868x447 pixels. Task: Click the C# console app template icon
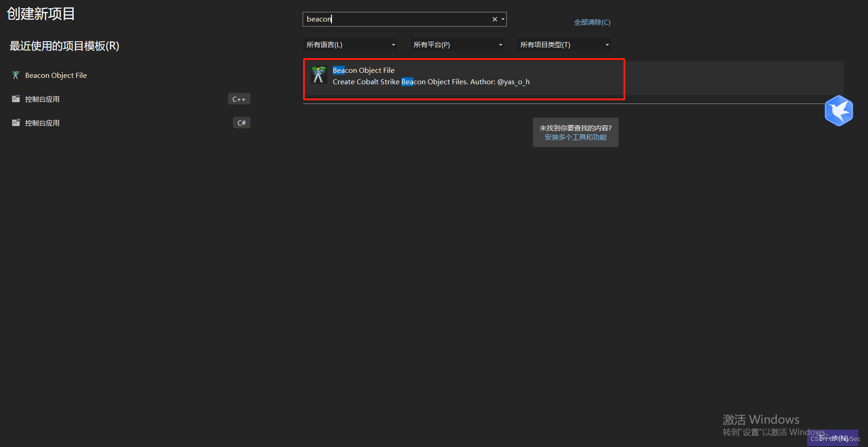coord(16,122)
